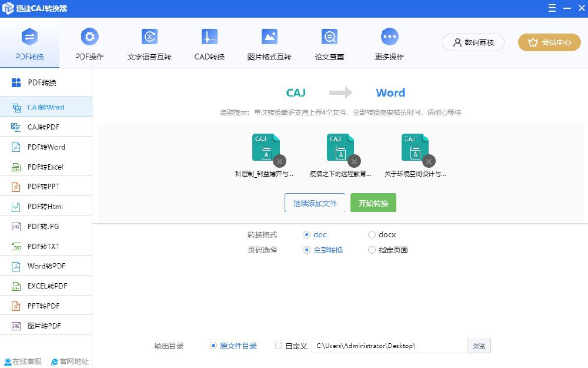The height and width of the screenshot is (368, 588).
Task: Click the 浏览 browse button
Action: [x=479, y=346]
